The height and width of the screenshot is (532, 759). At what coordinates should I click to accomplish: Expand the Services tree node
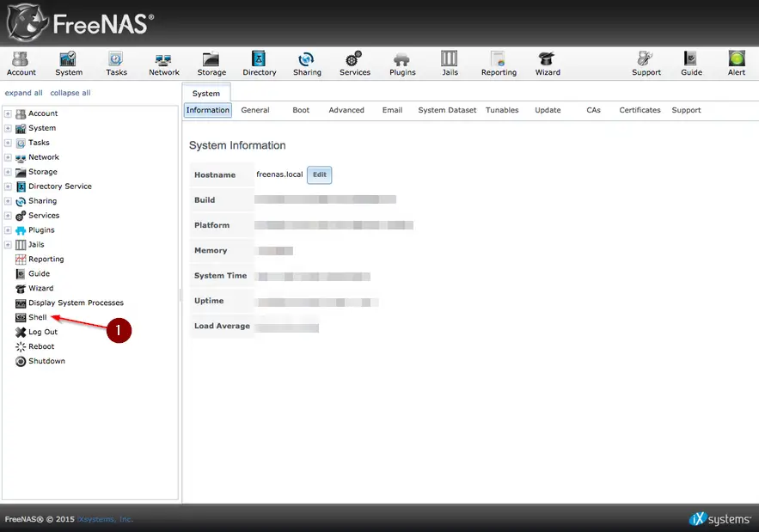click(8, 216)
